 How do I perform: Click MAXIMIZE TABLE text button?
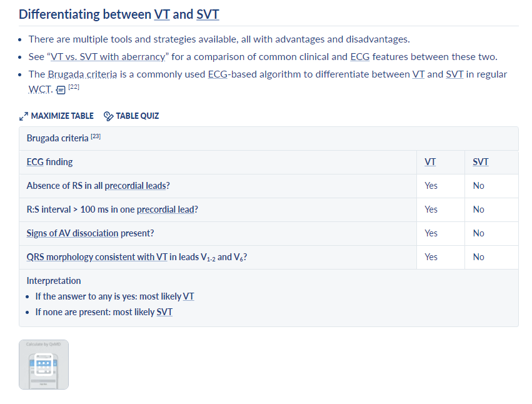[62, 116]
